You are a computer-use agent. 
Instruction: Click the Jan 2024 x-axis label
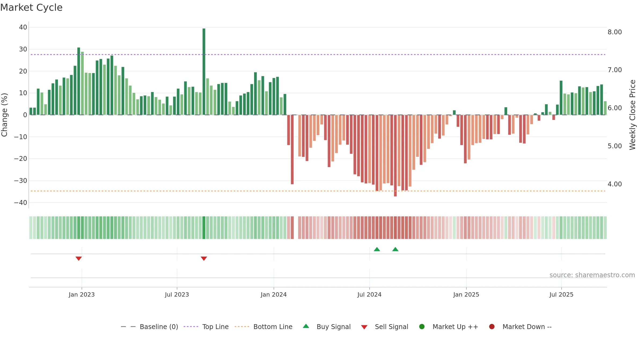274,295
